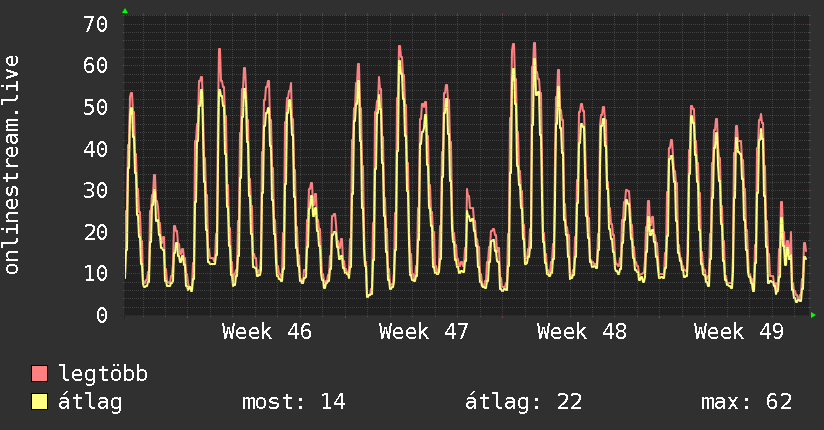Image resolution: width=824 pixels, height=430 pixels.
Task: Click the red legtöbb legend swatch
Action: 39,373
